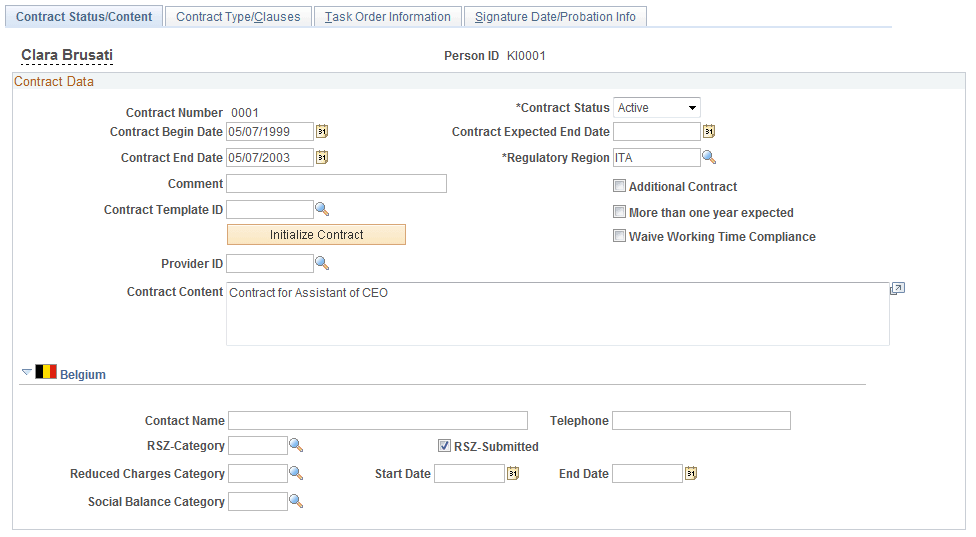The image size is (976, 537).
Task: Open calendar for Contract End Date
Action: [x=322, y=157]
